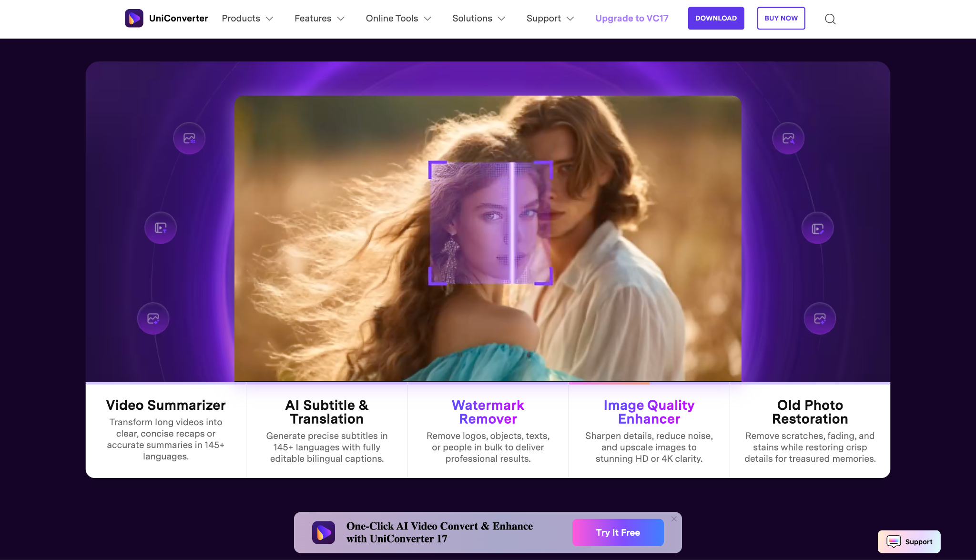976x560 pixels.
Task: Dismiss the promo banner with its X
Action: pos(674,519)
